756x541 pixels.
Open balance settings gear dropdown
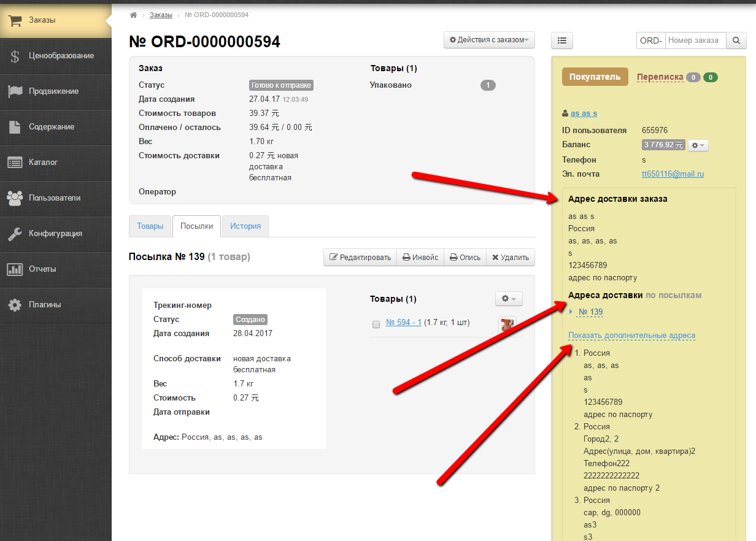pyautogui.click(x=698, y=145)
